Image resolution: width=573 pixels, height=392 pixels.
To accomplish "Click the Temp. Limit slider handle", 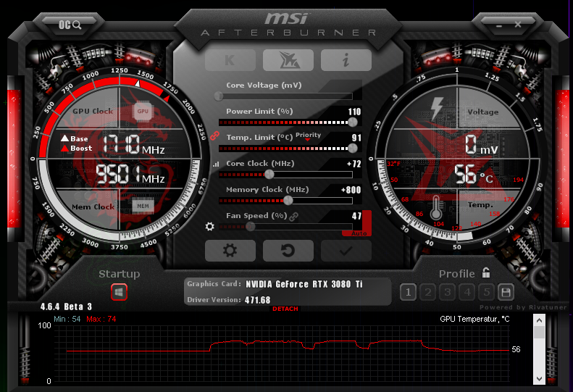I will coord(353,148).
